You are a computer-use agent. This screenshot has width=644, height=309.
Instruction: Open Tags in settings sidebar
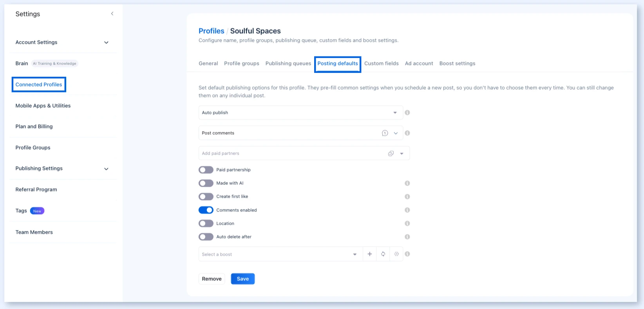coord(30,211)
